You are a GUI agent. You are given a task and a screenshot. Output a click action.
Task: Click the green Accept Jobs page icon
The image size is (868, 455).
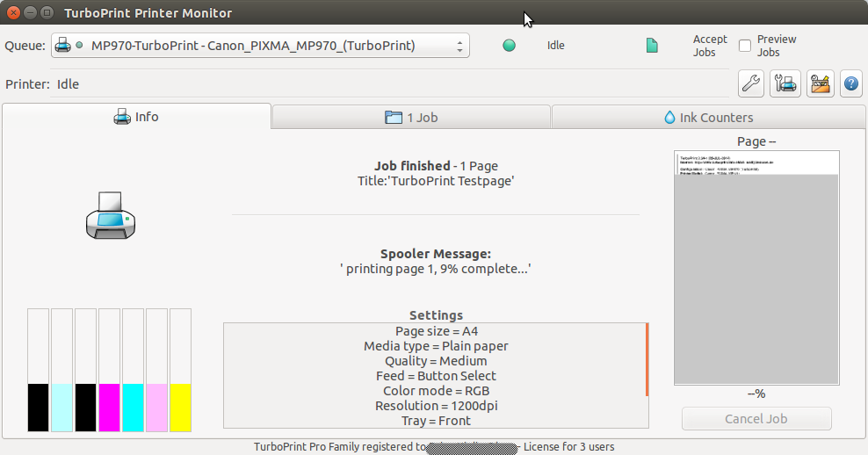[652, 46]
